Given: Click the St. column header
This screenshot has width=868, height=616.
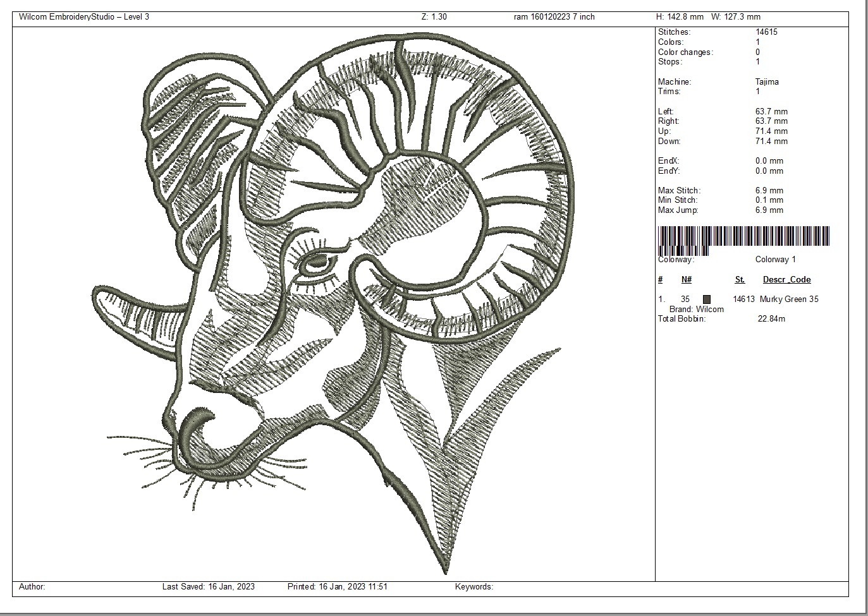Looking at the screenshot, I should coord(740,280).
